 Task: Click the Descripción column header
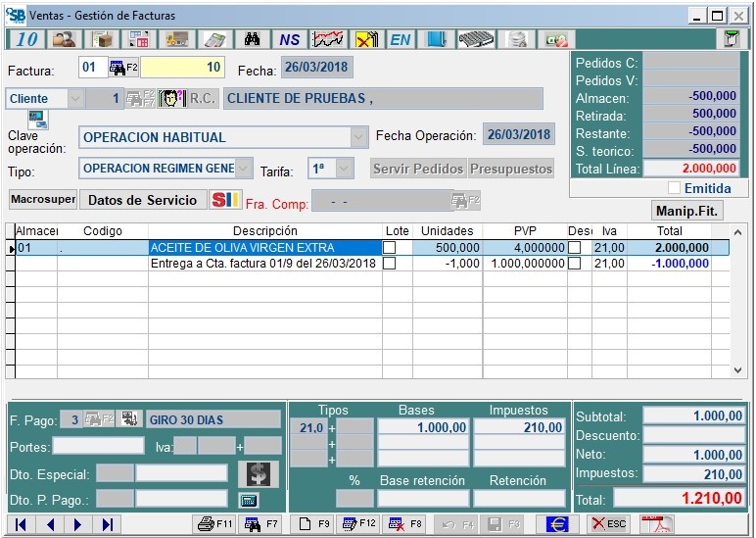coord(264,230)
